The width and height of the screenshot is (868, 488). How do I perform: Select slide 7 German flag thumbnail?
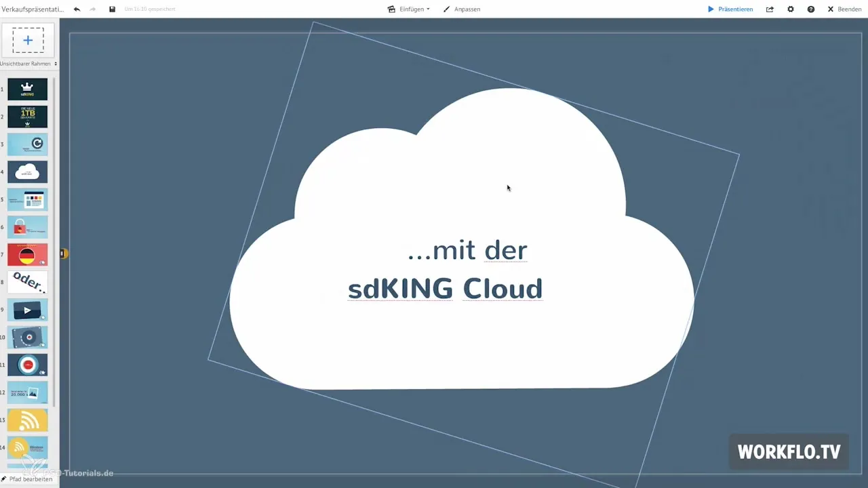pyautogui.click(x=28, y=255)
